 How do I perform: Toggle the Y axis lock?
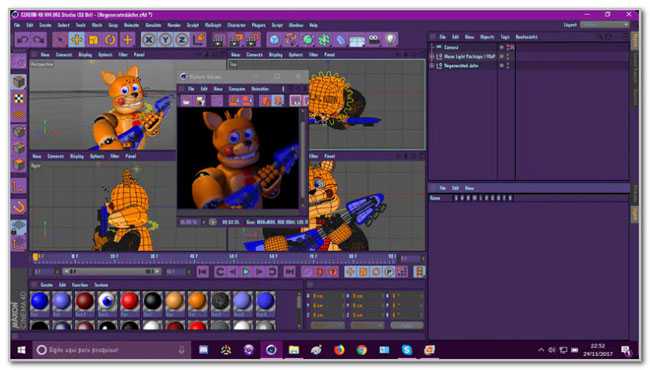coord(165,40)
